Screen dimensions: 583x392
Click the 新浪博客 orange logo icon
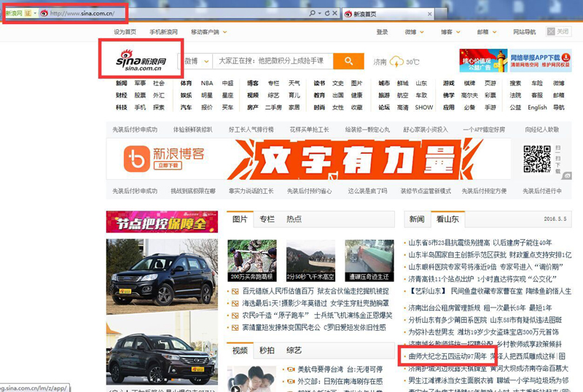tap(136, 158)
